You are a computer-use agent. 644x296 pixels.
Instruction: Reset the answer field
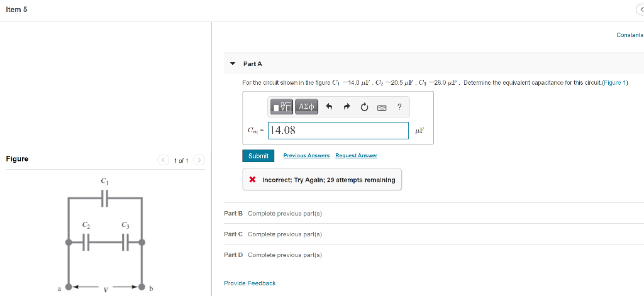click(364, 107)
